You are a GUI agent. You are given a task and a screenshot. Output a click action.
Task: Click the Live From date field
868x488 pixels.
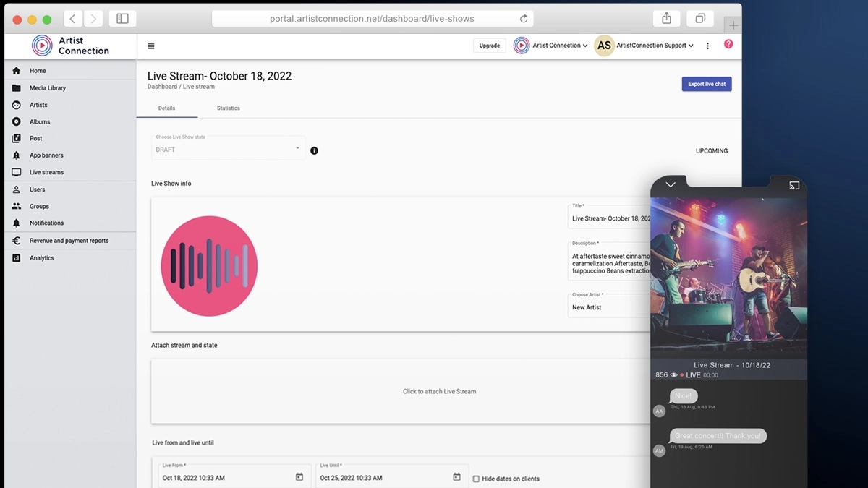pyautogui.click(x=234, y=475)
